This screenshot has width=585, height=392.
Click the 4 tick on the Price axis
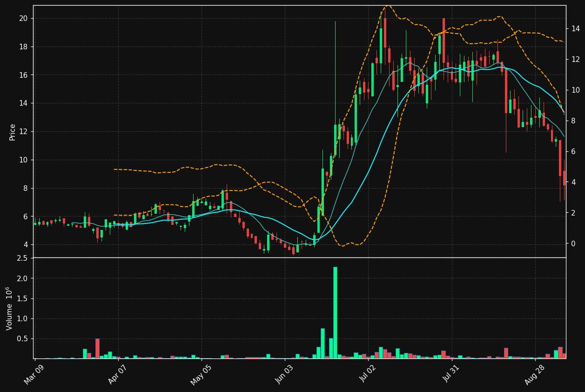[26, 245]
